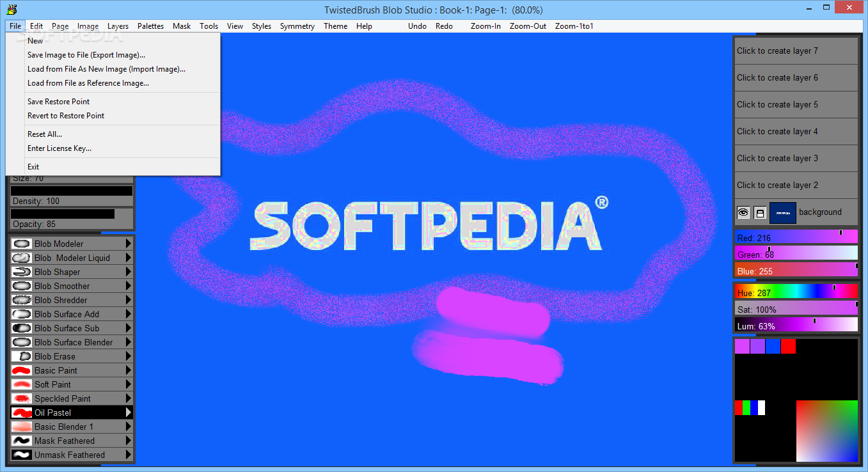Adjust the Density slider bar
Viewport: 868px width, 472px height.
(x=72, y=191)
